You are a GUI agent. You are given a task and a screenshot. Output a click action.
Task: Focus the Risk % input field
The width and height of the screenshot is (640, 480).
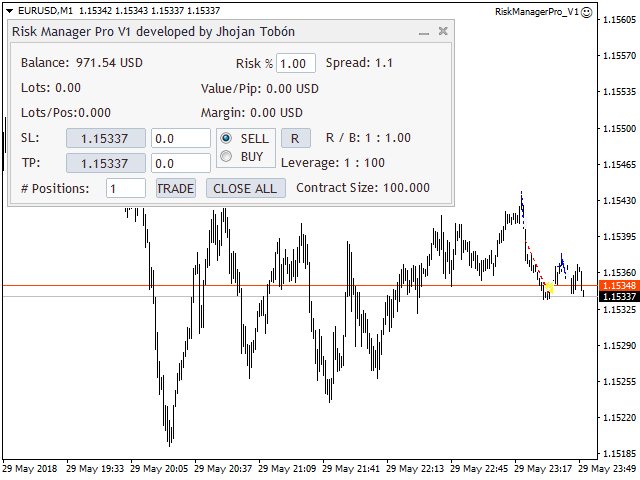(296, 63)
